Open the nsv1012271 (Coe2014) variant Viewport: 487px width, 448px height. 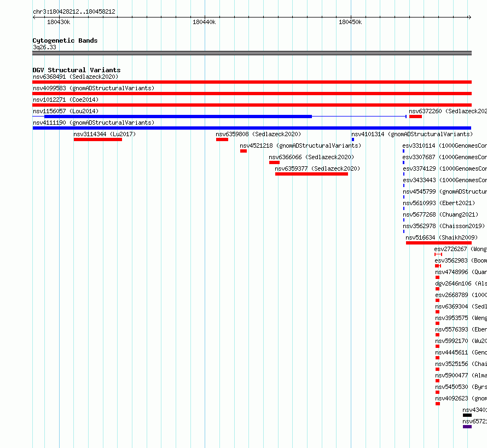click(x=66, y=100)
